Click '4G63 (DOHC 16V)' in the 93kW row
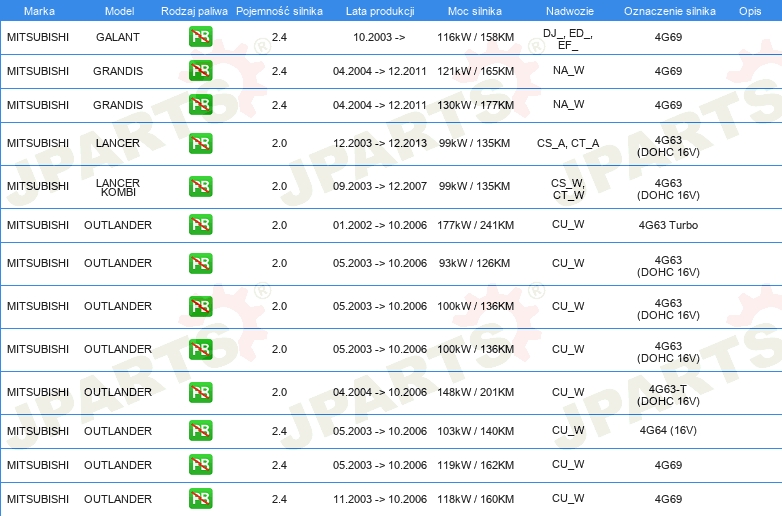The width and height of the screenshot is (782, 516). point(668,266)
